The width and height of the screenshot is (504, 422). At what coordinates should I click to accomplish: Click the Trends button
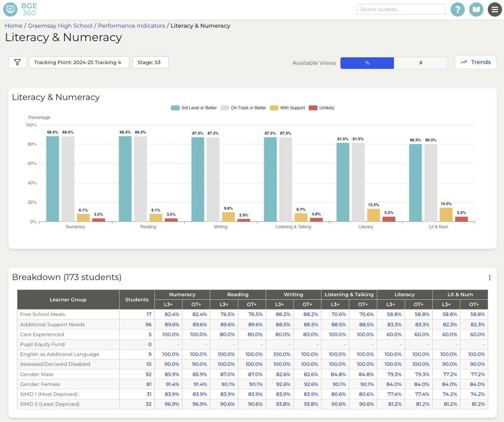click(x=475, y=62)
